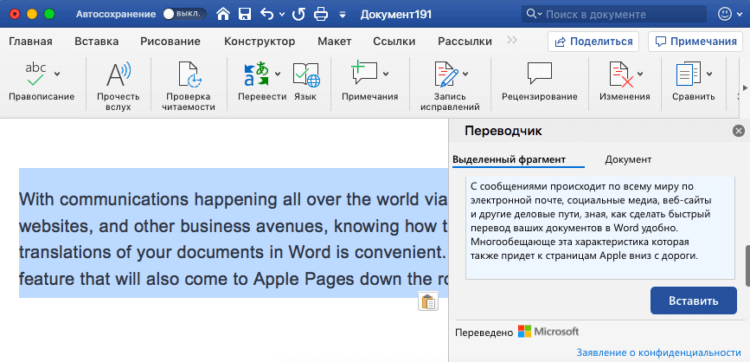The height and width of the screenshot is (362, 750).
Task: Open Customize Quick Access Toolbar dropdown
Action: 342,15
